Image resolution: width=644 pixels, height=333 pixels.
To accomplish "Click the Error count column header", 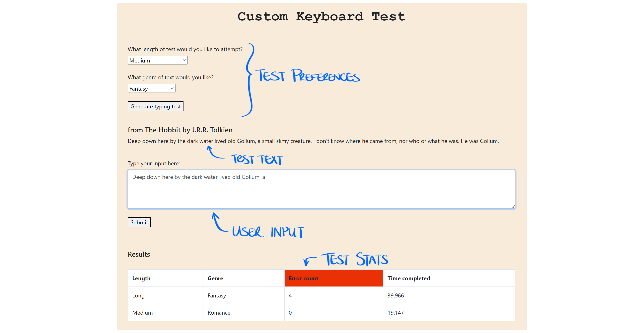I will [x=334, y=278].
